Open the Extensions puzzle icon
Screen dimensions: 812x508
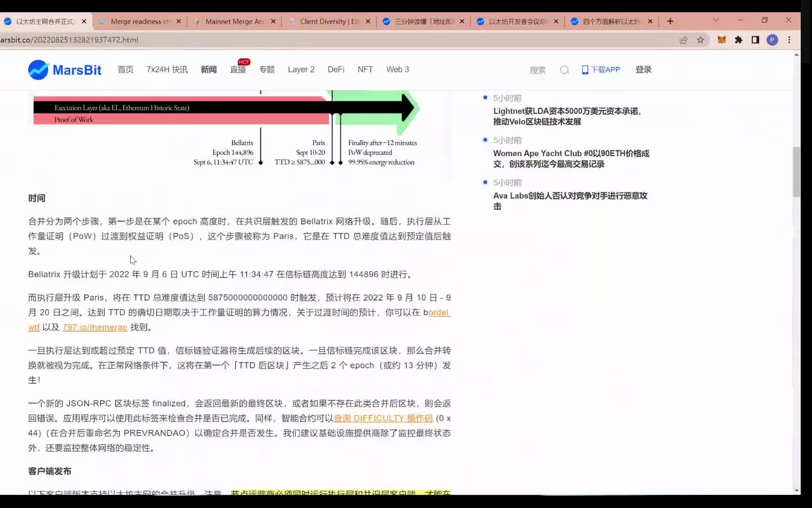point(738,40)
